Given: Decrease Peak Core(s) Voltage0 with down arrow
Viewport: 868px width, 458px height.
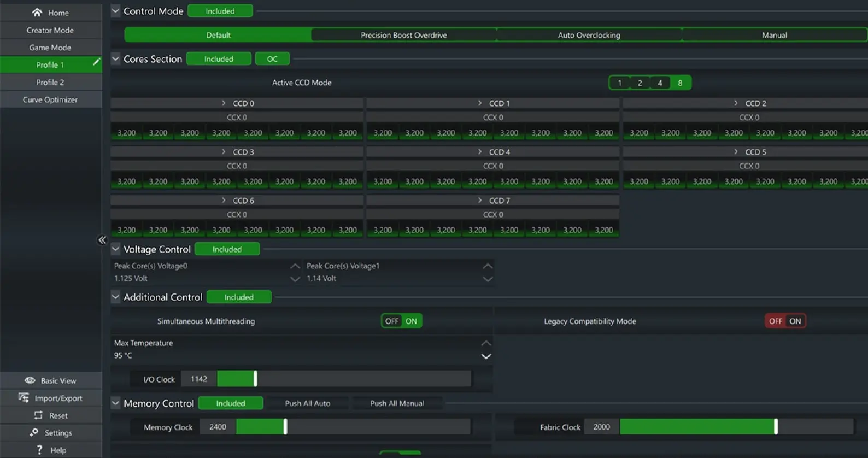Looking at the screenshot, I should (295, 279).
